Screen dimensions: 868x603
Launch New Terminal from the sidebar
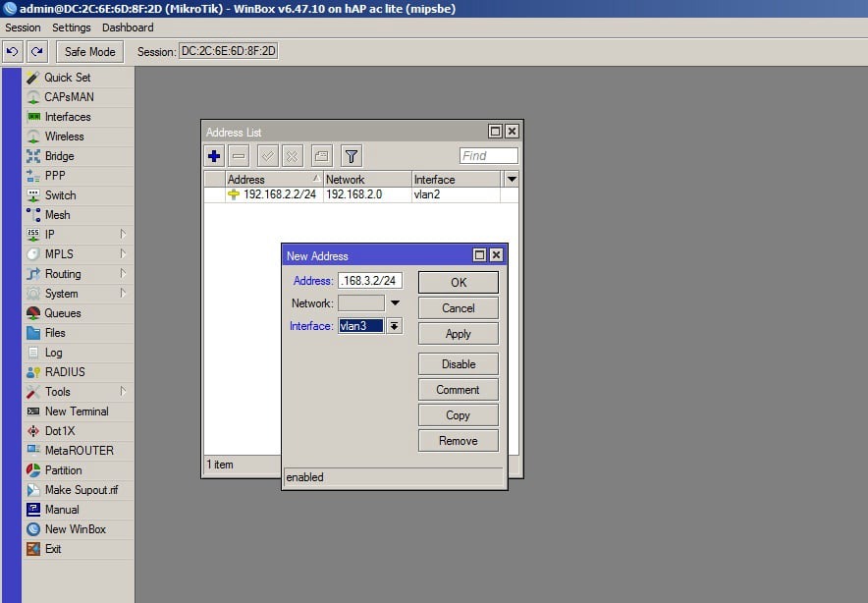click(x=76, y=411)
